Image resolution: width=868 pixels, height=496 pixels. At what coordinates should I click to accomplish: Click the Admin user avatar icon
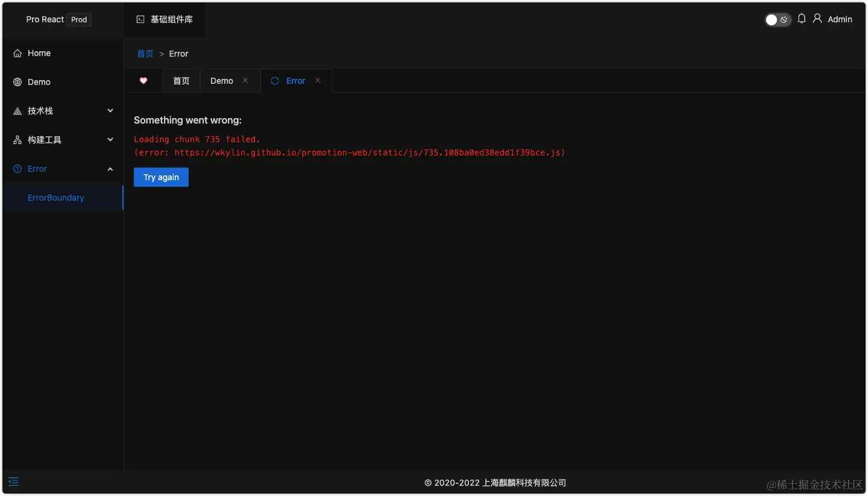coord(817,19)
